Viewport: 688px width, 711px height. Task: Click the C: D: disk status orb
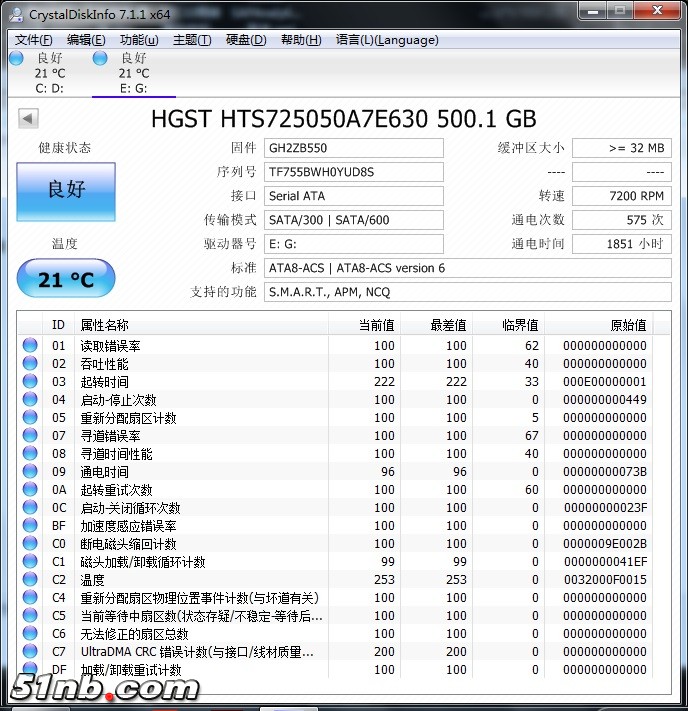point(16,58)
